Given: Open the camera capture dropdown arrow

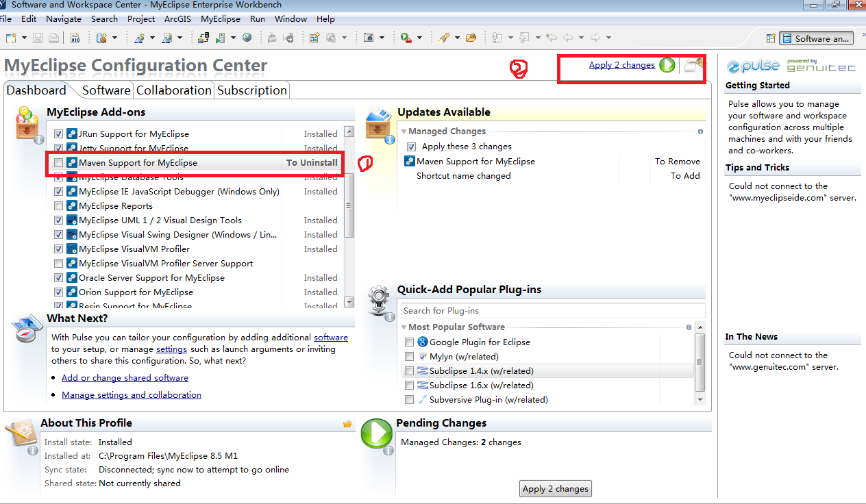Looking at the screenshot, I should coord(382,38).
